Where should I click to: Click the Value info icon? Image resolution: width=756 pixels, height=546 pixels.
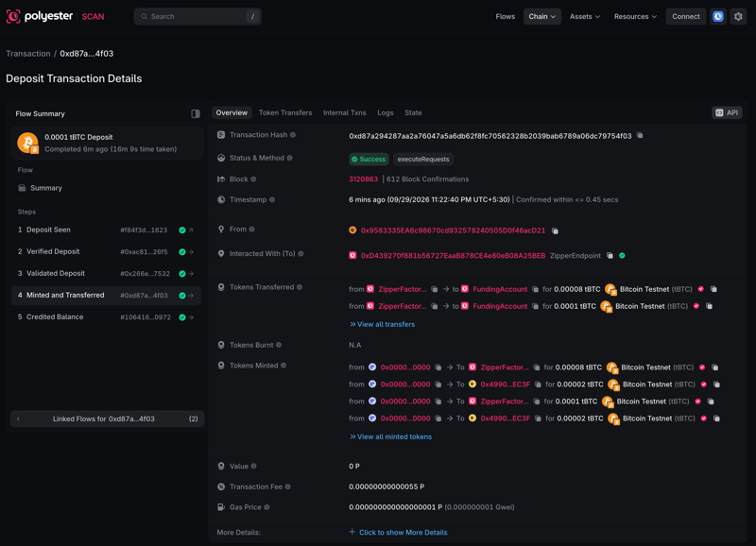coord(253,466)
